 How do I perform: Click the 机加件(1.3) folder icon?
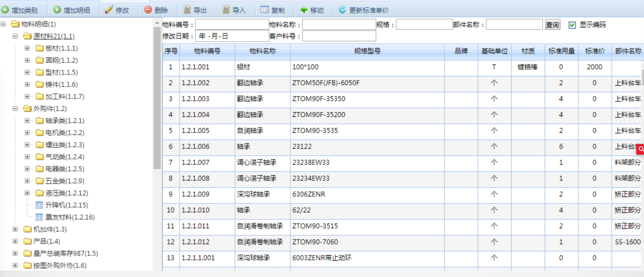click(x=27, y=229)
